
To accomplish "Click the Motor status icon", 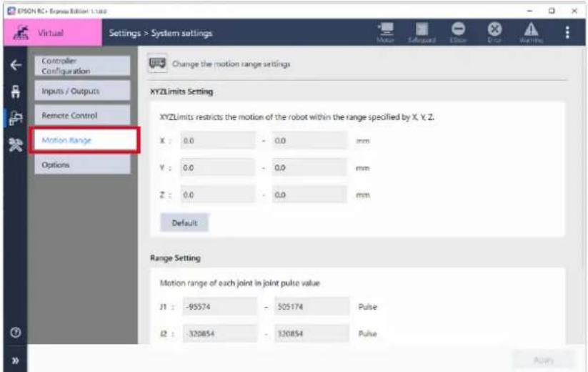I will 386,33.
